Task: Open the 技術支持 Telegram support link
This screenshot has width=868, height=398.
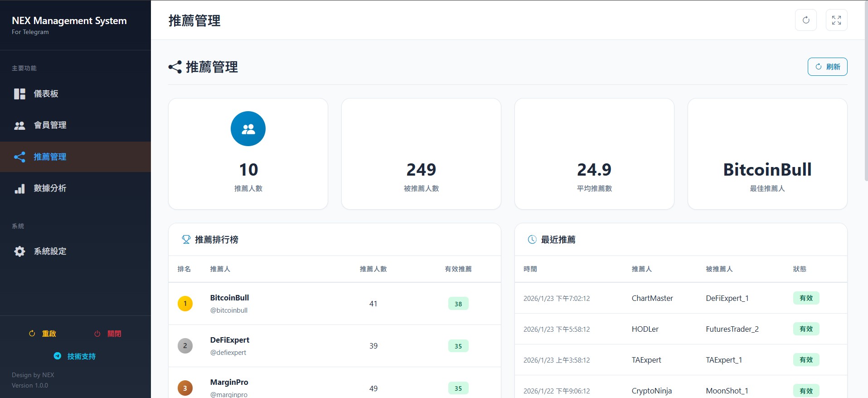Action: tap(75, 356)
